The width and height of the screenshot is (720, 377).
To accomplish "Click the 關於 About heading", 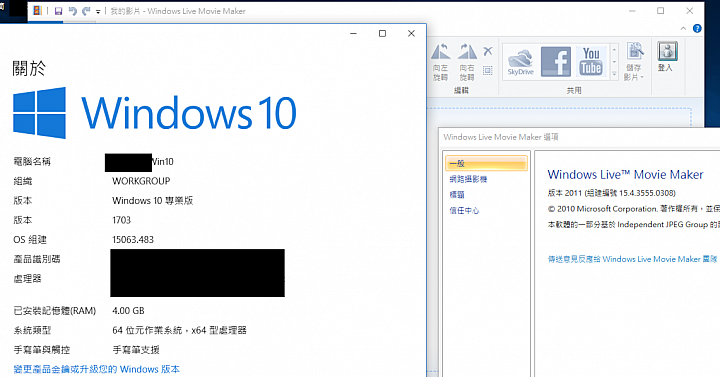I will point(29,68).
